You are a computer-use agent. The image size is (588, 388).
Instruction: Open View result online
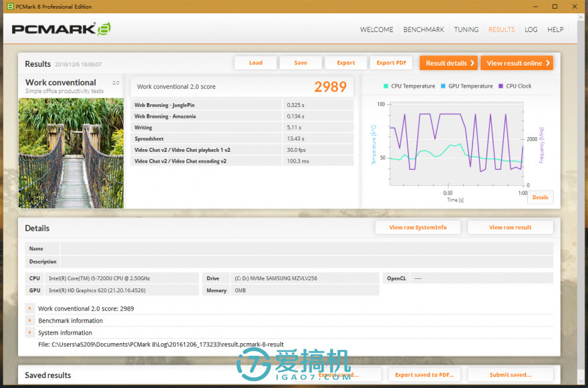(x=517, y=62)
